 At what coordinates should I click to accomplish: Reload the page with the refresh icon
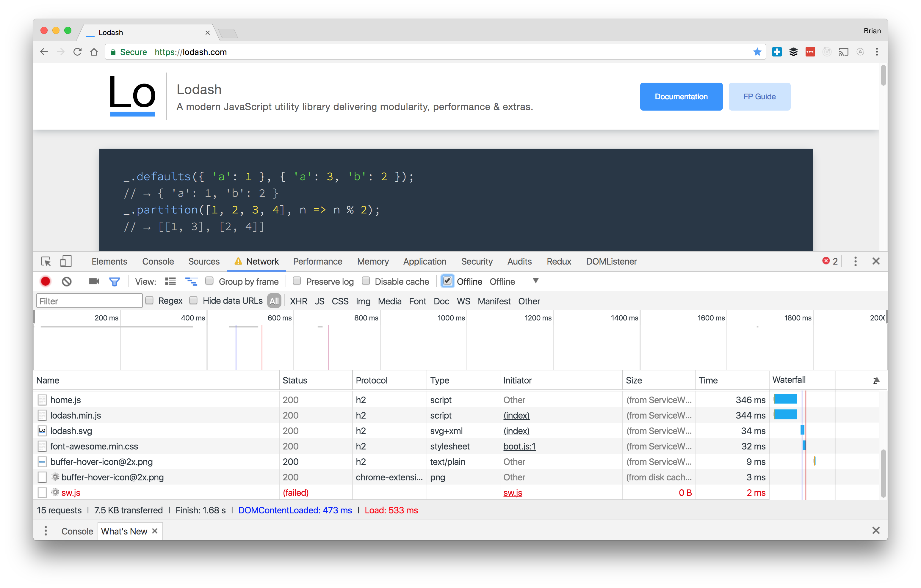point(78,52)
